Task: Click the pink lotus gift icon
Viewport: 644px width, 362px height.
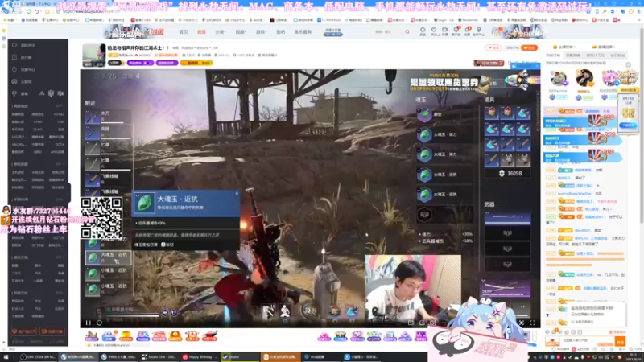Action: pyautogui.click(x=324, y=336)
